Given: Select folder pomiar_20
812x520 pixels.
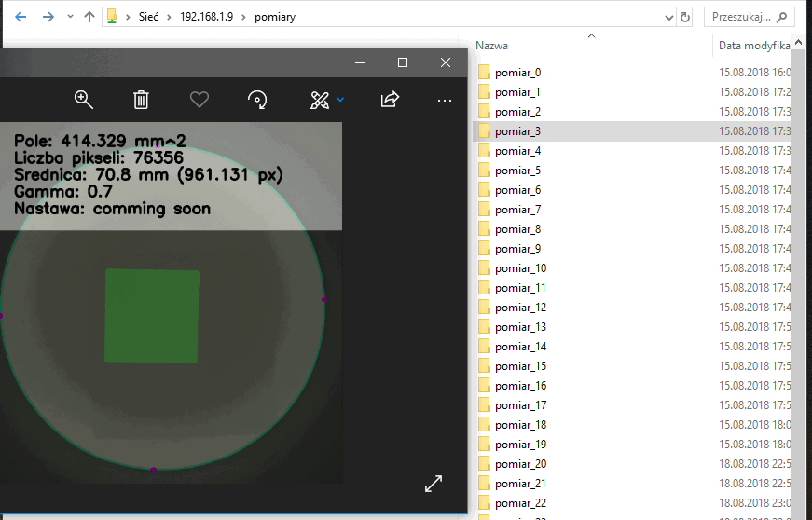Looking at the screenshot, I should click(520, 464).
